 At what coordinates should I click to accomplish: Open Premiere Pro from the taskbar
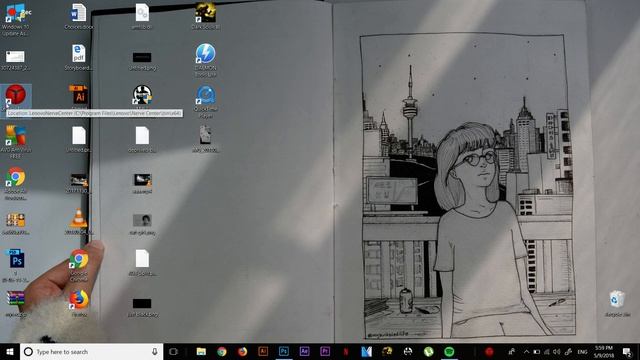pos(325,351)
